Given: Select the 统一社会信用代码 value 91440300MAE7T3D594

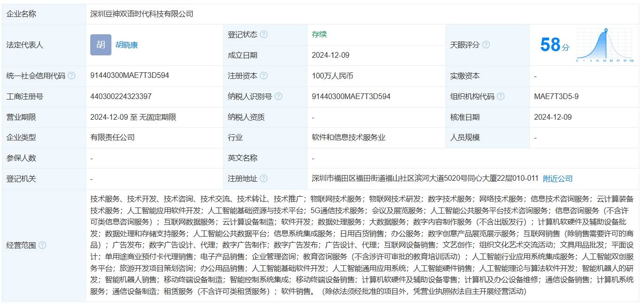Looking at the screenshot, I should [x=130, y=76].
